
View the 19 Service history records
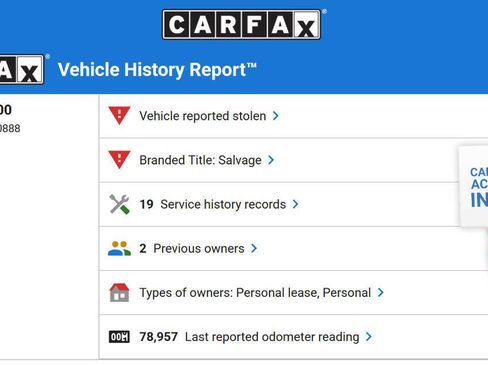click(x=213, y=204)
